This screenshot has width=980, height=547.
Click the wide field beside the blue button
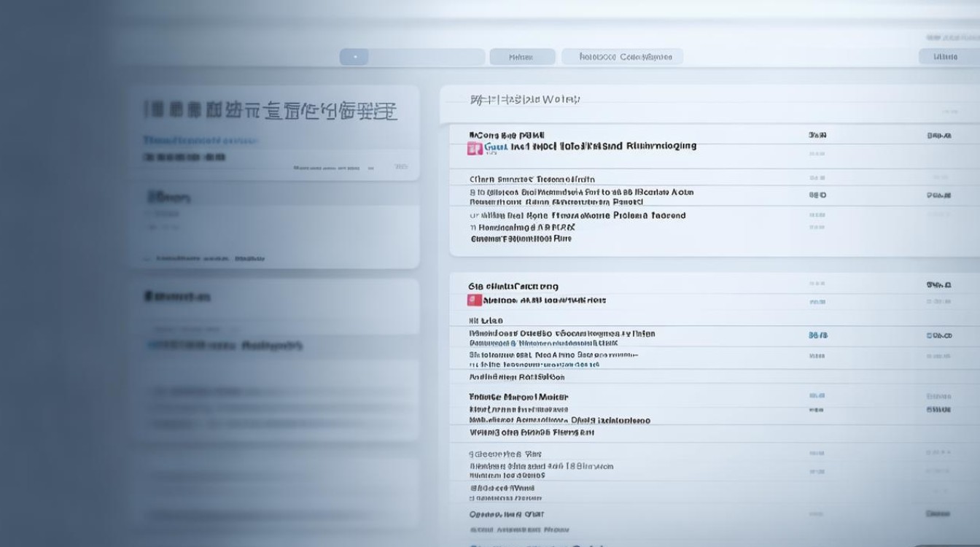[427, 57]
